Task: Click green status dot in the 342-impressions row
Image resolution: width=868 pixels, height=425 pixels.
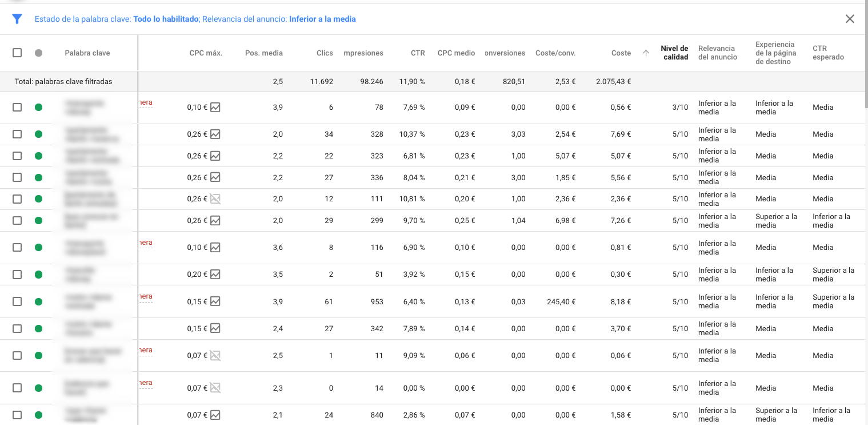Action: [38, 328]
